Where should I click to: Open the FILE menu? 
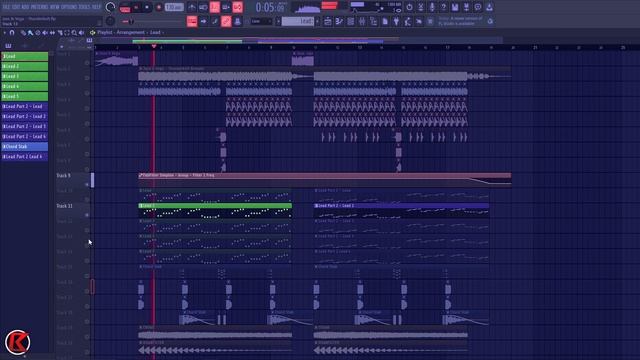[x=6, y=7]
